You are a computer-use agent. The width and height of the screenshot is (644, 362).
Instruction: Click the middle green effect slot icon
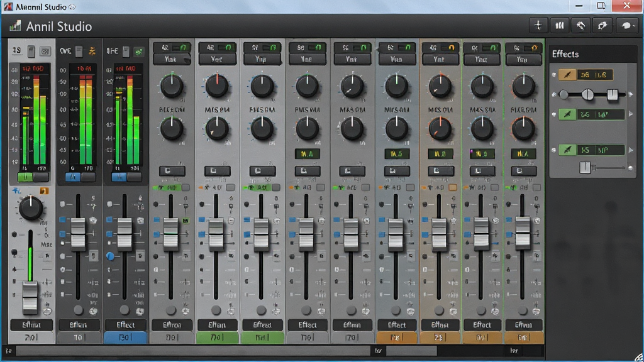[567, 114]
